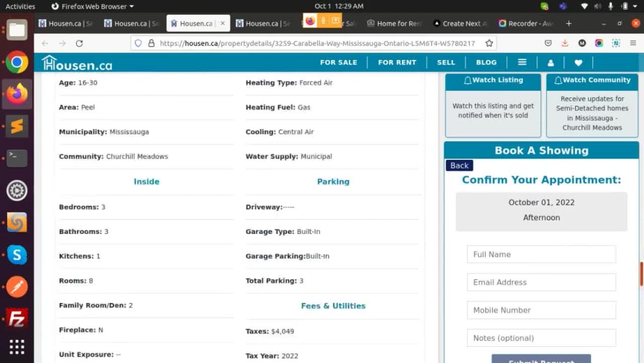
Task: Click Back in Book A Showing
Action: [x=459, y=165]
